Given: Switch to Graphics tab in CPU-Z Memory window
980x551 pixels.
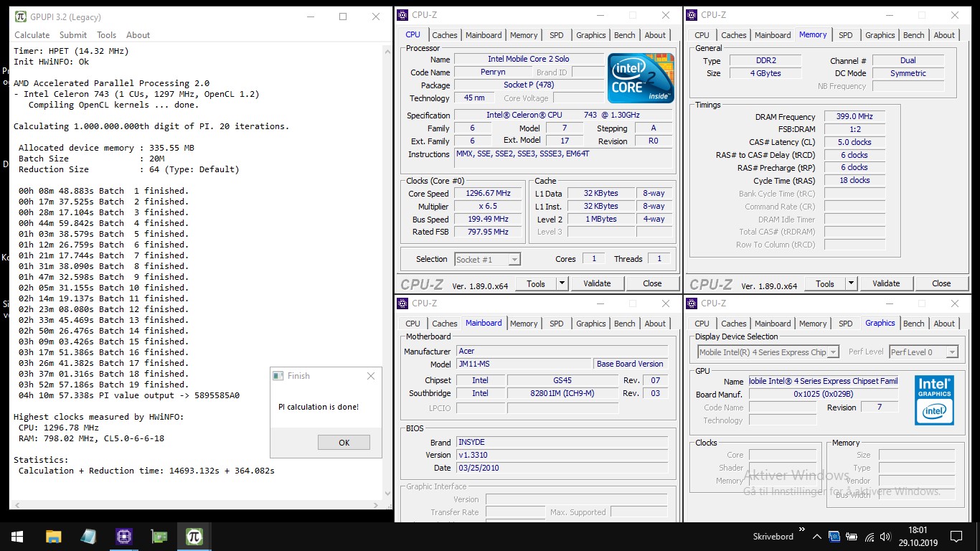Looking at the screenshot, I should 880,35.
